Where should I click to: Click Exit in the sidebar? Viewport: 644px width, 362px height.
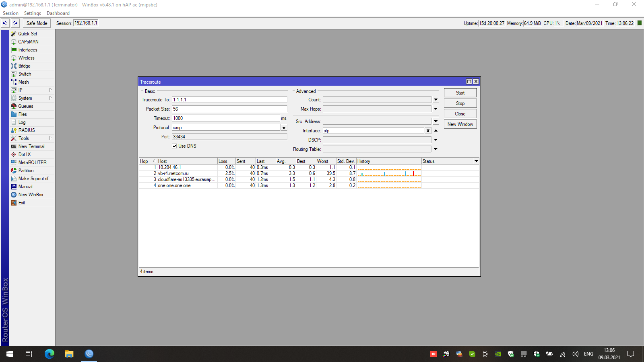click(x=22, y=203)
